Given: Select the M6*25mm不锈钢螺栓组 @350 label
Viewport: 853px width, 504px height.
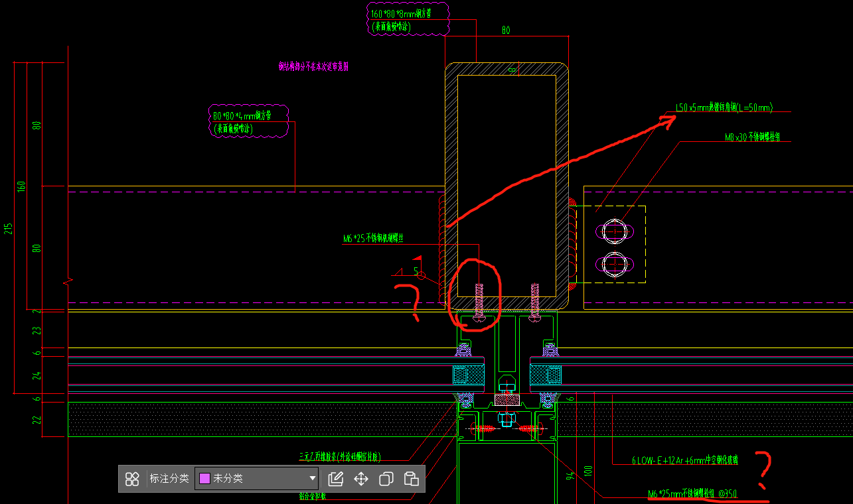Looking at the screenshot, I should [x=692, y=493].
